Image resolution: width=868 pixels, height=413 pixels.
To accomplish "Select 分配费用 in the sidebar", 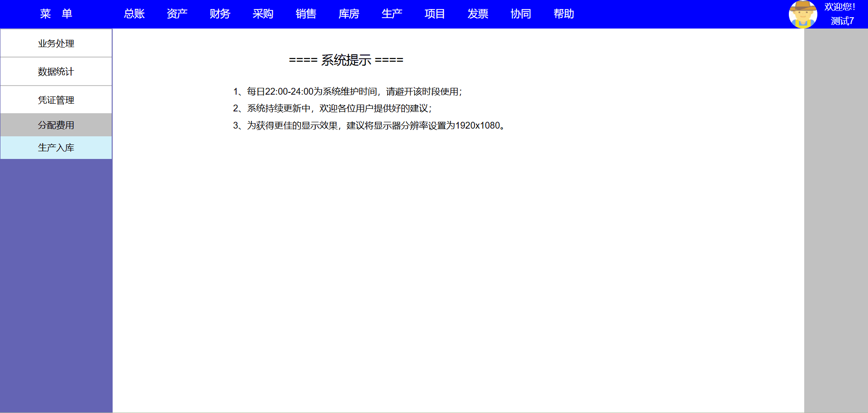I will click(56, 125).
